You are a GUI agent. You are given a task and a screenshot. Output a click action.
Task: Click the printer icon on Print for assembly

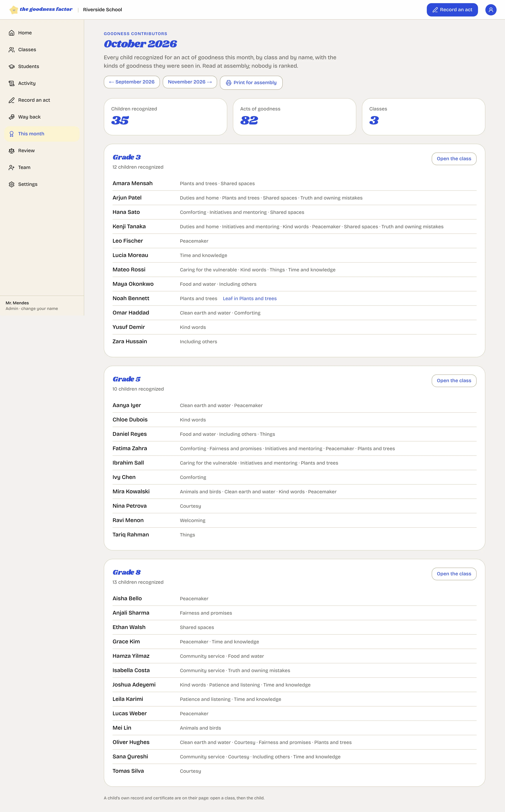pyautogui.click(x=228, y=83)
